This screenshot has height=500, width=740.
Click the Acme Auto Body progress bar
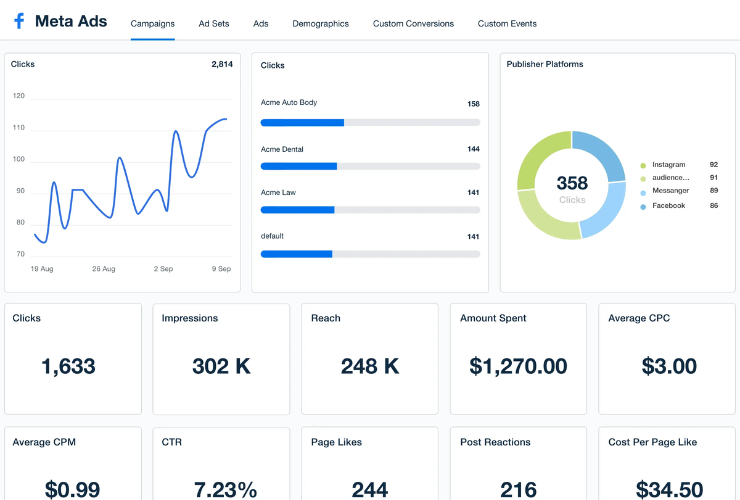tap(370, 122)
